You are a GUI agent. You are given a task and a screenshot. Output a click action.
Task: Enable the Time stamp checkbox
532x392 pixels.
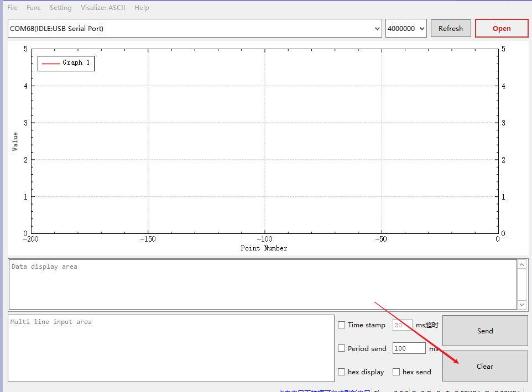tap(342, 325)
